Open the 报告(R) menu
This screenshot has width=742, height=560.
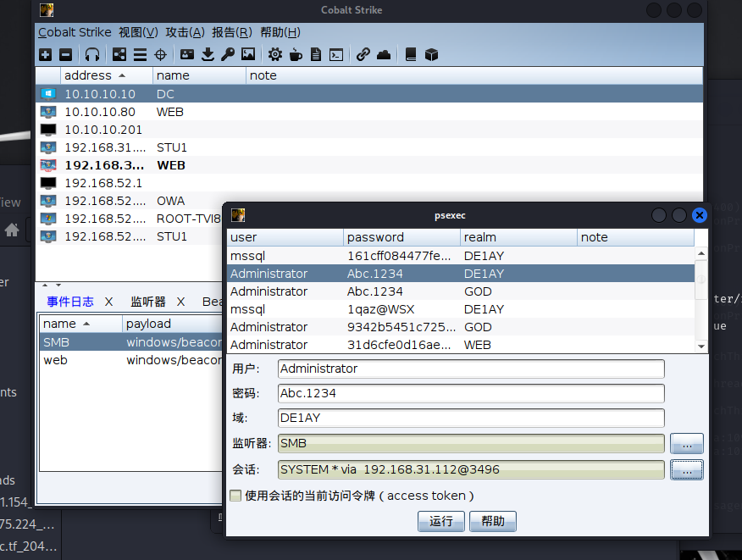(232, 32)
